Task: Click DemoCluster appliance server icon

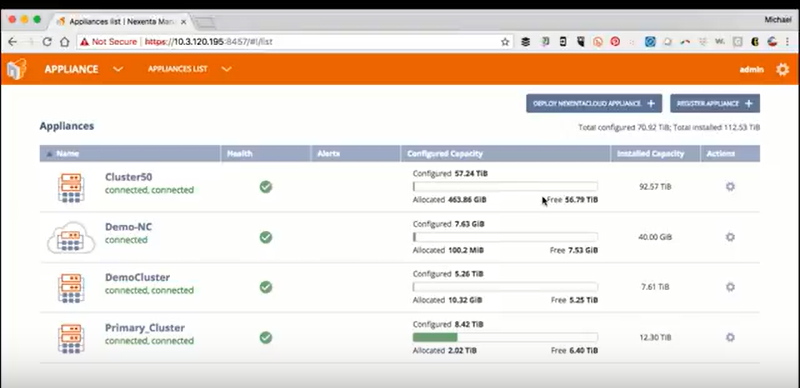Action: point(71,287)
